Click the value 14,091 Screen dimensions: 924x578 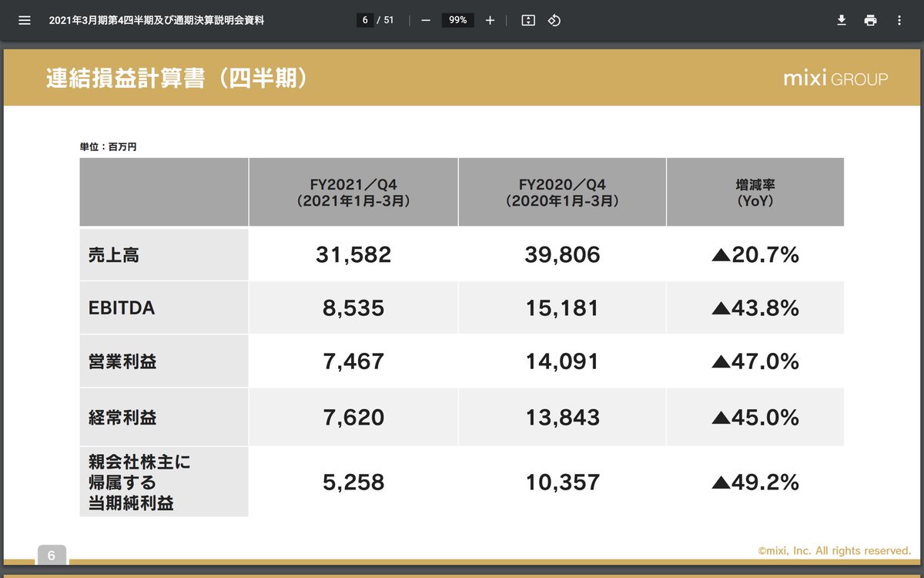(562, 361)
